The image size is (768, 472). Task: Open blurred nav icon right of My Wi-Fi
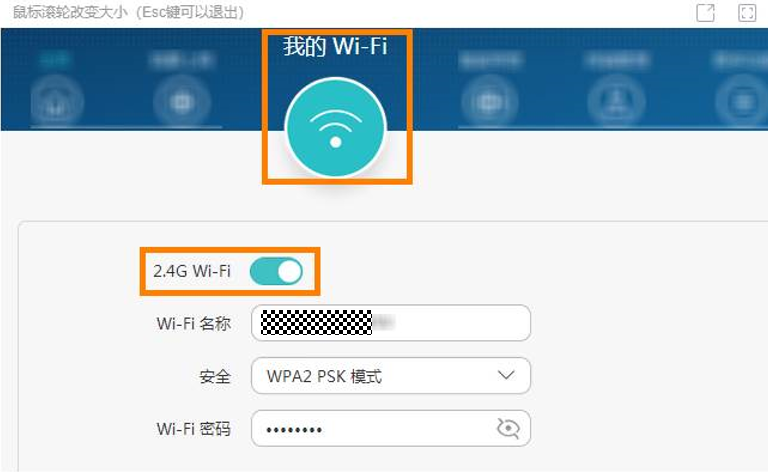[x=489, y=102]
